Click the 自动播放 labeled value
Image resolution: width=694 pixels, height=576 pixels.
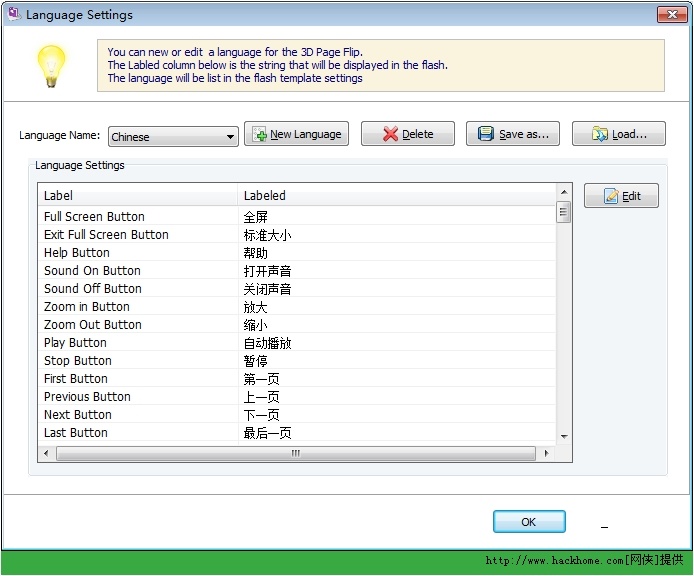click(x=267, y=343)
